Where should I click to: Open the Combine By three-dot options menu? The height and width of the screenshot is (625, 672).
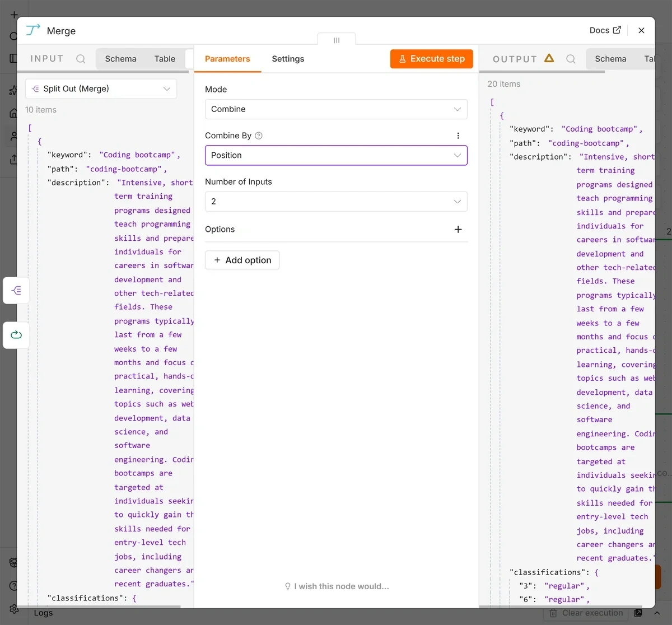458,136
